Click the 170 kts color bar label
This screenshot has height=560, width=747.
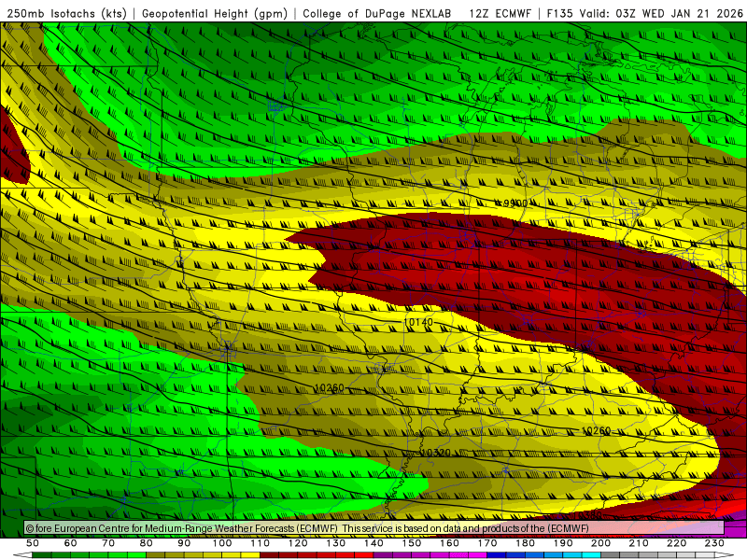[x=487, y=543]
